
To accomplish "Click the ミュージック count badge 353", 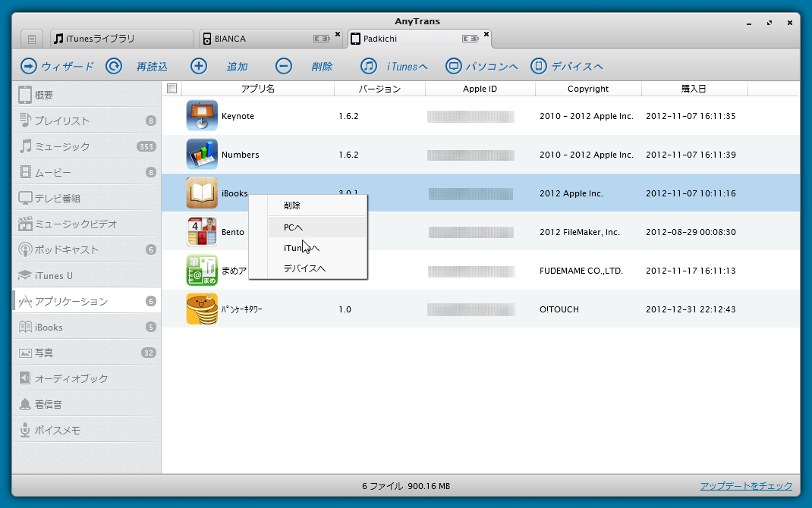I will 146,146.
